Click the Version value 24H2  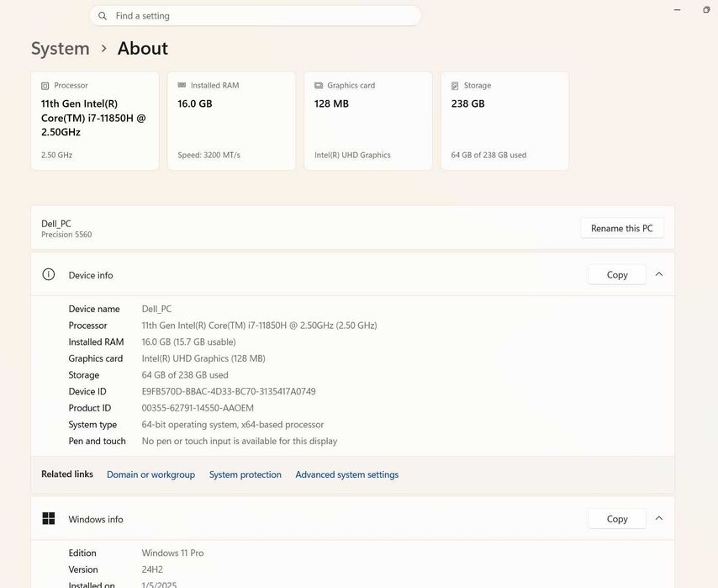click(x=152, y=569)
